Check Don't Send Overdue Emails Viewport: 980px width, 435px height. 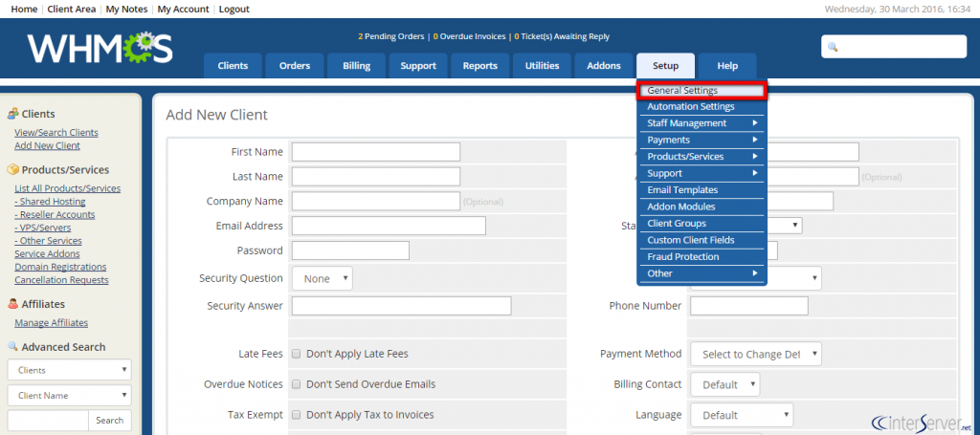(x=297, y=384)
